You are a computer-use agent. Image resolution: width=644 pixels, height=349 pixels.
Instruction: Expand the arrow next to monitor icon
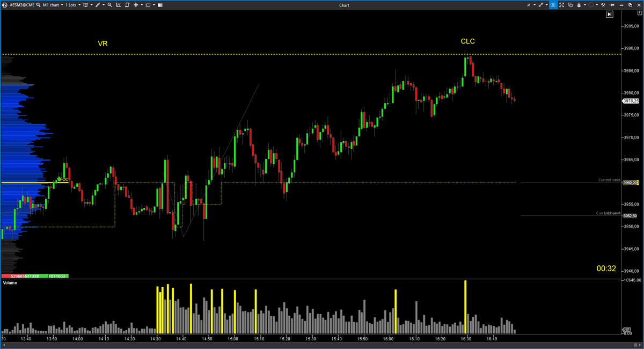[92, 5]
